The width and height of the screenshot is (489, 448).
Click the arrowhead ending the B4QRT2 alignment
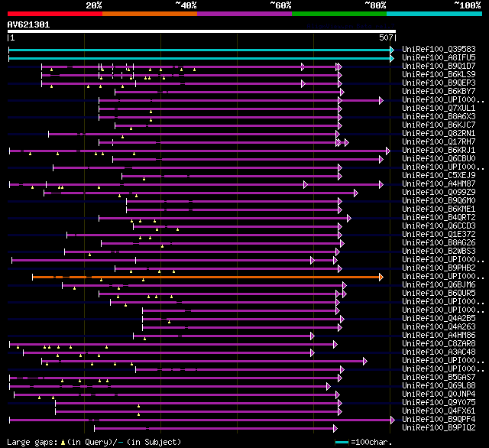coord(349,219)
